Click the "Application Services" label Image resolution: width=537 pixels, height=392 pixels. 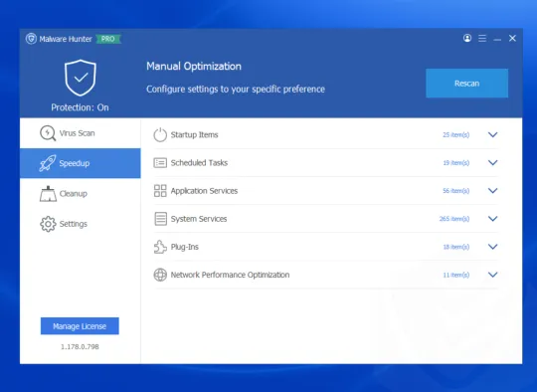point(204,191)
